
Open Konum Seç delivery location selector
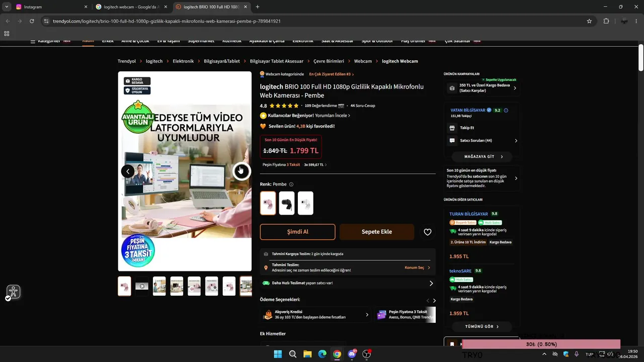417,268
